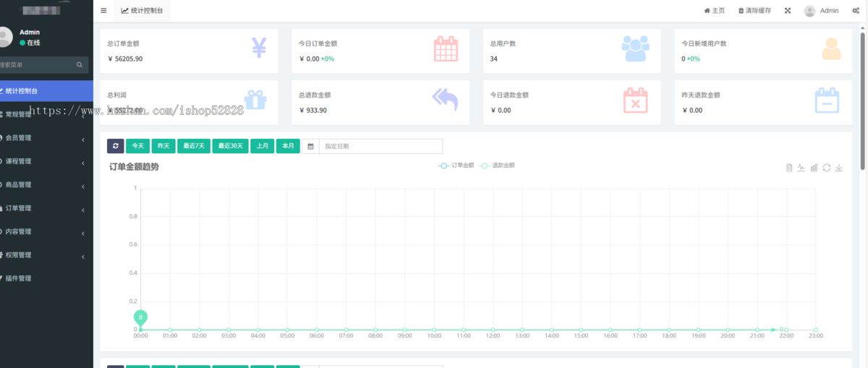Go to 主页 home link

click(714, 11)
